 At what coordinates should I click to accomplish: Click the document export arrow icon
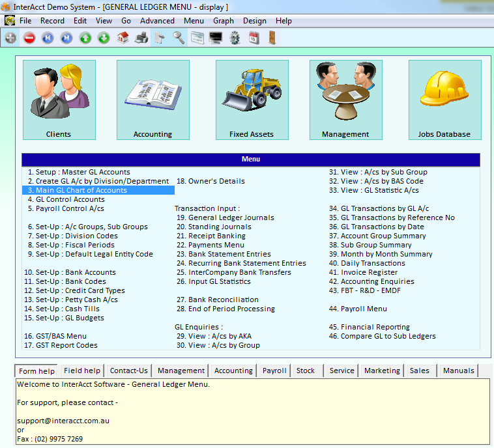tap(160, 38)
